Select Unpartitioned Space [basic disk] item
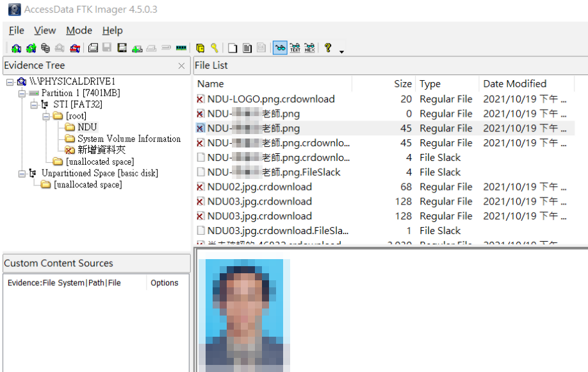The width and height of the screenshot is (588, 372). pos(100,173)
